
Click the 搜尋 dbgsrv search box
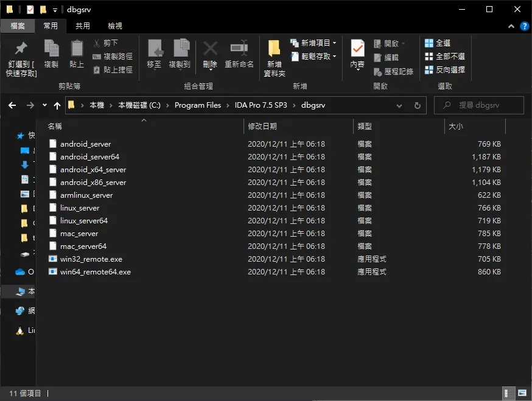(478, 105)
